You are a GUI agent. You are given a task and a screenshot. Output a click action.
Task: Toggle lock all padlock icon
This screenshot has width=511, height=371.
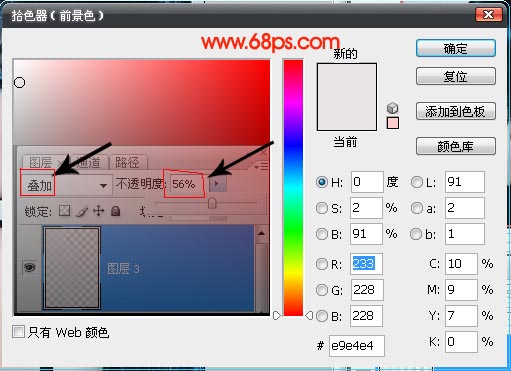point(115,211)
